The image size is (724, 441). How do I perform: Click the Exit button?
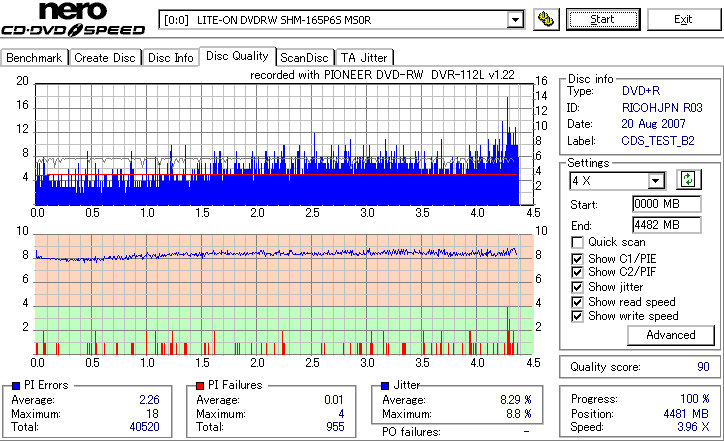pos(683,19)
